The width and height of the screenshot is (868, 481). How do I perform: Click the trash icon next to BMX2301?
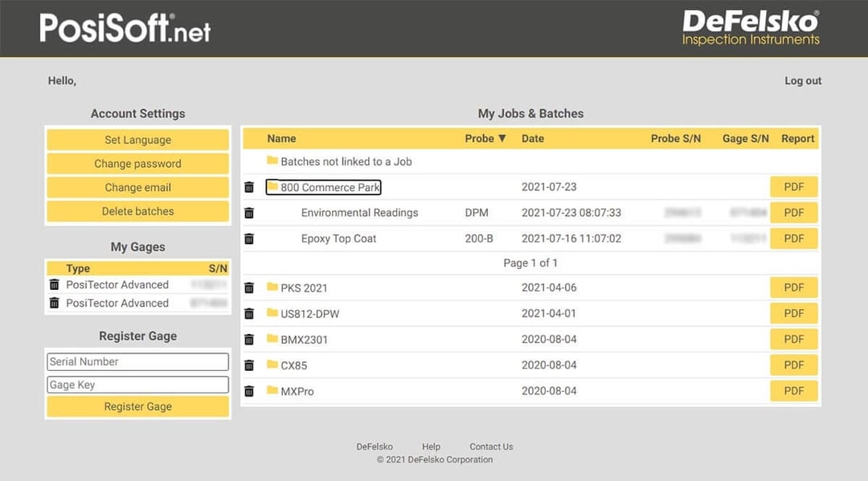250,339
